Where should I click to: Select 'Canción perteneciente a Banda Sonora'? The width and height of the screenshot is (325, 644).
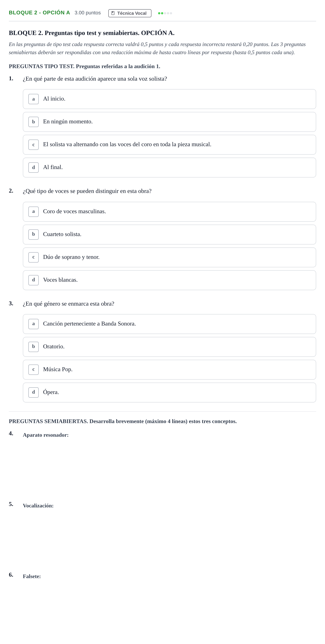point(169,324)
